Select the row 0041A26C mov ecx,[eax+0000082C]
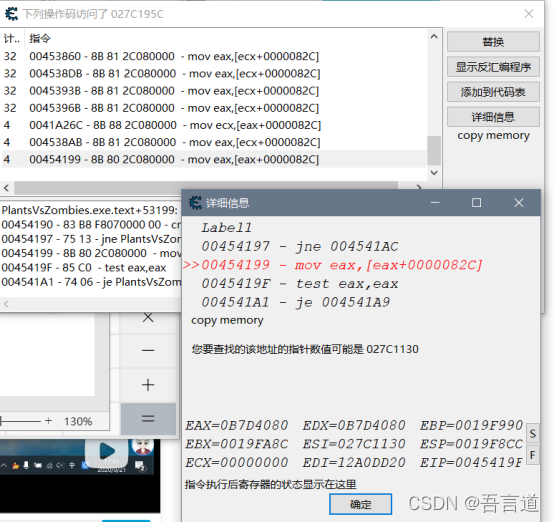The image size is (554, 522). [x=214, y=125]
